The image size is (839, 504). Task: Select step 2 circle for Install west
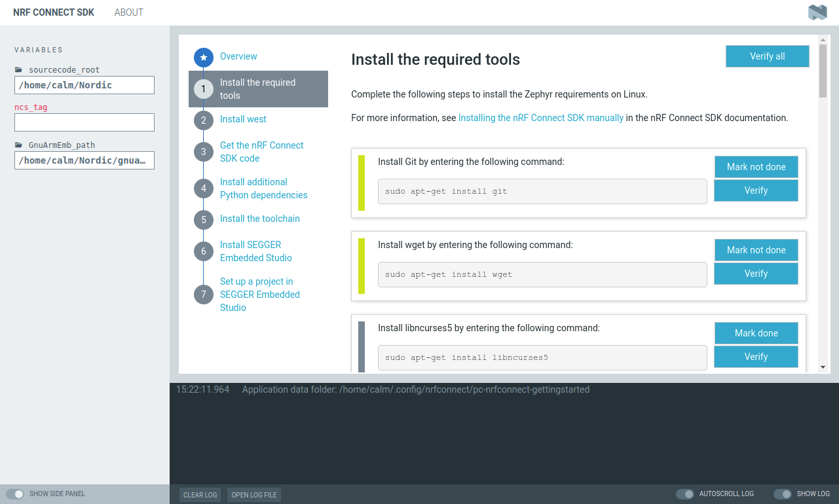point(204,120)
